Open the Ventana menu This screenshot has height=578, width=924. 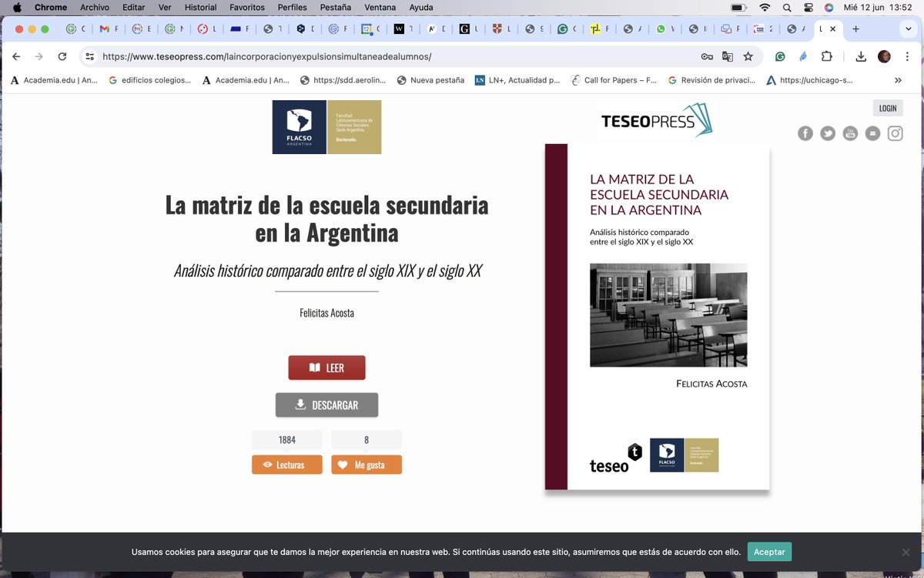click(x=380, y=7)
